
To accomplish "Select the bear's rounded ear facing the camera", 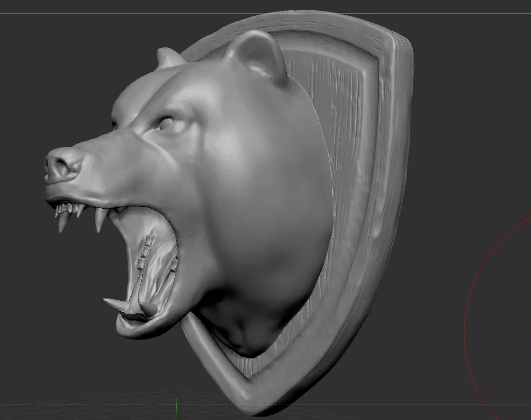I will pyautogui.click(x=257, y=57).
